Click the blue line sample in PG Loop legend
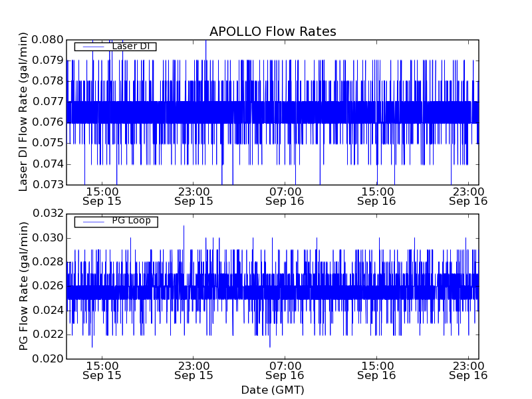The height and width of the screenshot is (399, 532). click(92, 221)
